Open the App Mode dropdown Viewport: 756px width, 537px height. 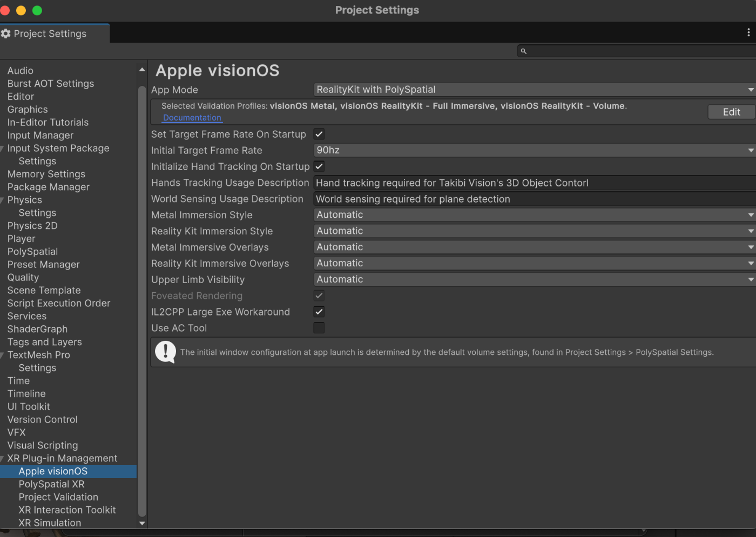click(535, 90)
